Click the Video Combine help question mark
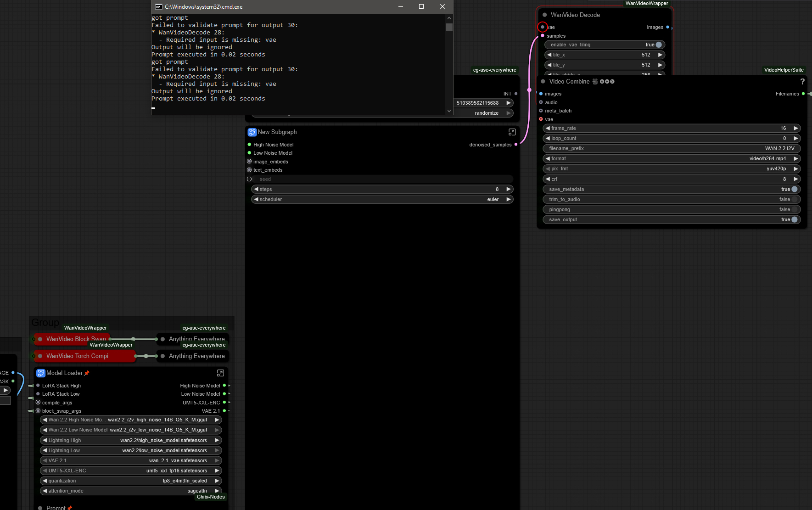 802,81
